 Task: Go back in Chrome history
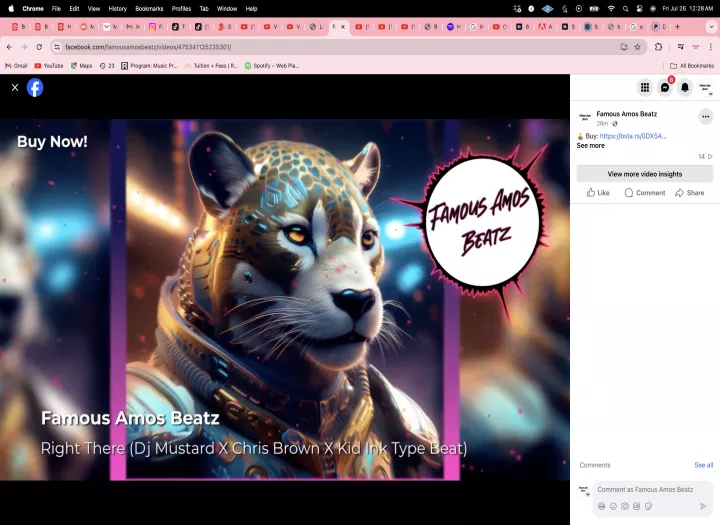pyautogui.click(x=10, y=47)
